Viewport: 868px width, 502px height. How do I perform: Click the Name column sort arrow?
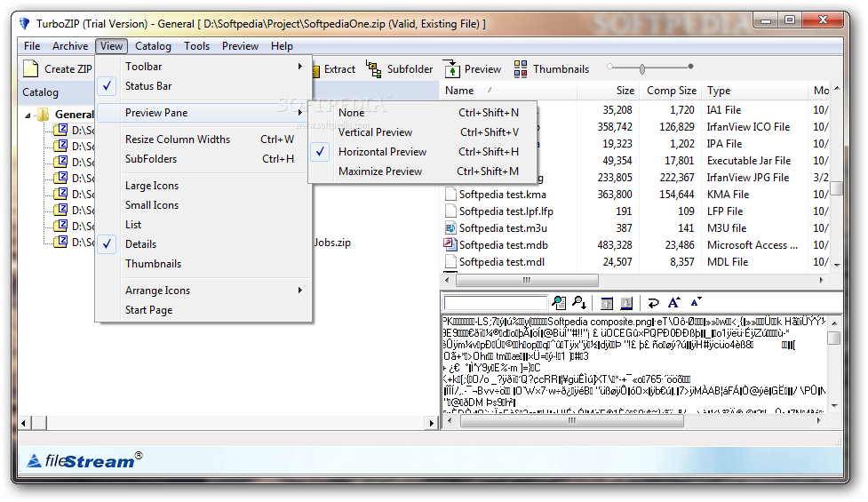click(x=490, y=90)
